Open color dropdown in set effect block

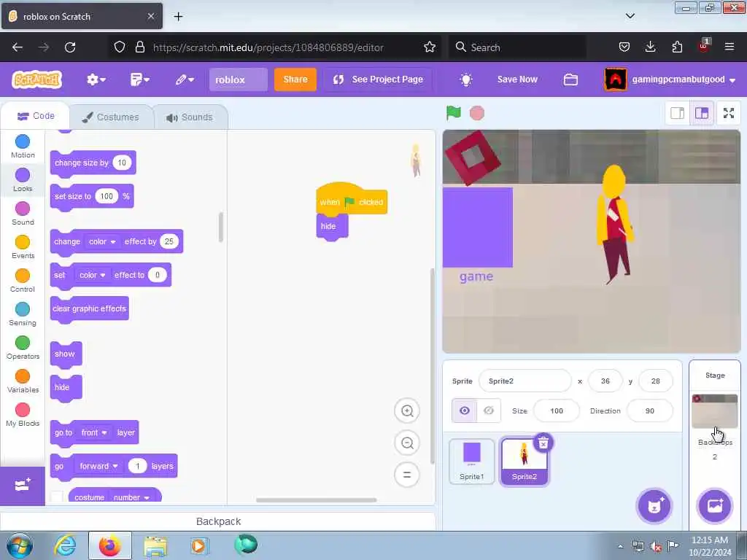click(x=92, y=275)
